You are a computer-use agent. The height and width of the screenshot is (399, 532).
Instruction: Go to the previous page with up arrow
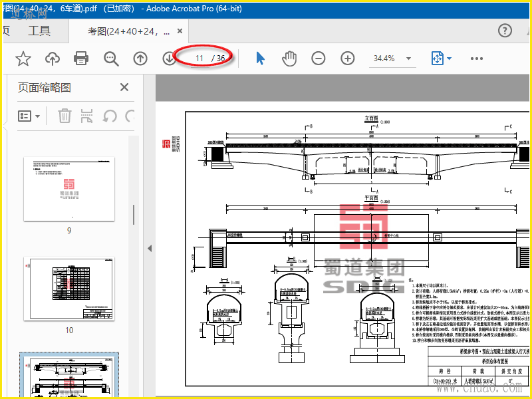140,59
